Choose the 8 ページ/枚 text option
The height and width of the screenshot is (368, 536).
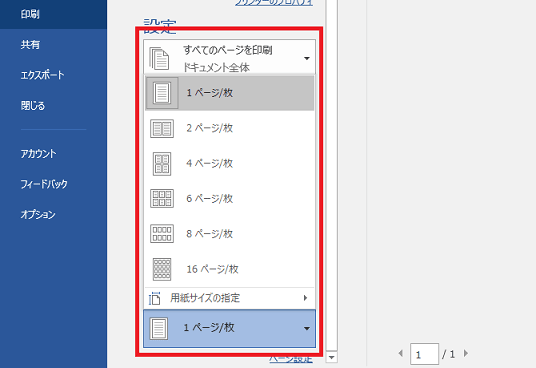(x=210, y=234)
